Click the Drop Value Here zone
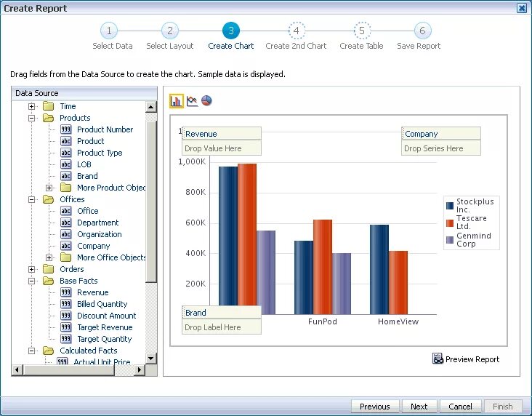532x416 pixels. pyautogui.click(x=222, y=148)
